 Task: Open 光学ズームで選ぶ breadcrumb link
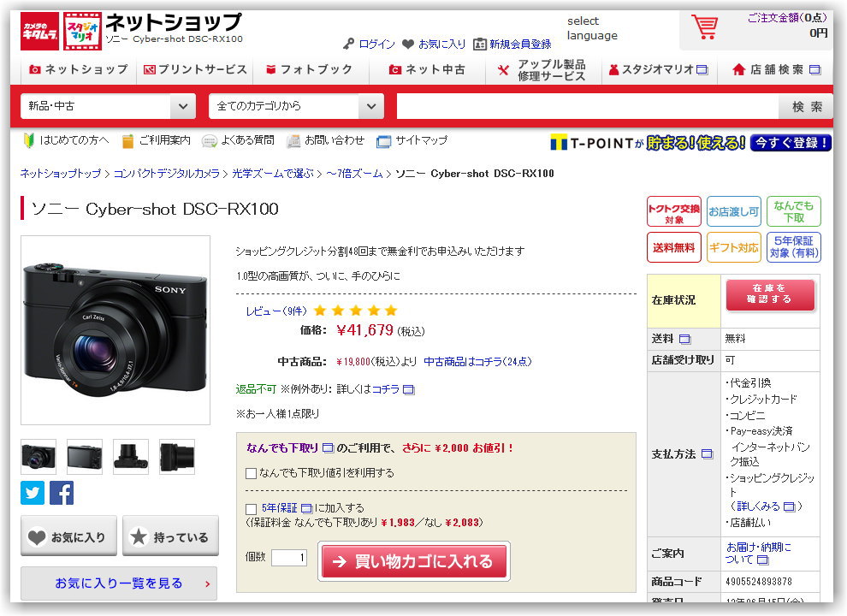pos(273,174)
